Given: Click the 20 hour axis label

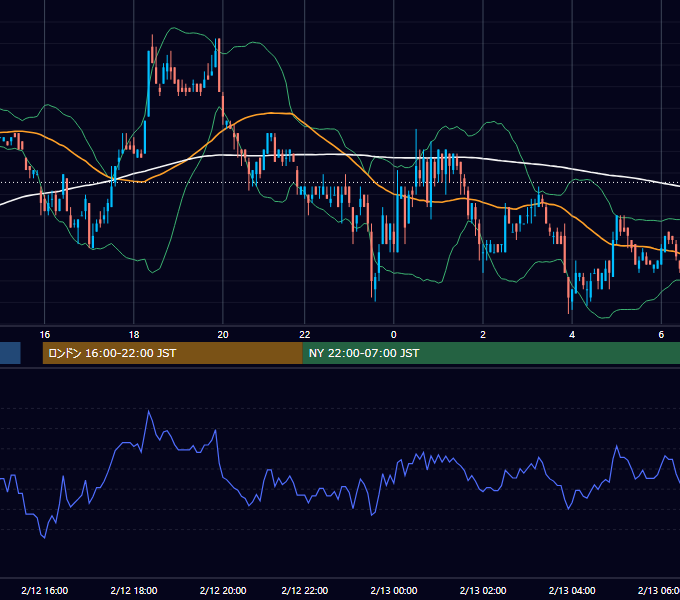Looking at the screenshot, I should [x=223, y=335].
